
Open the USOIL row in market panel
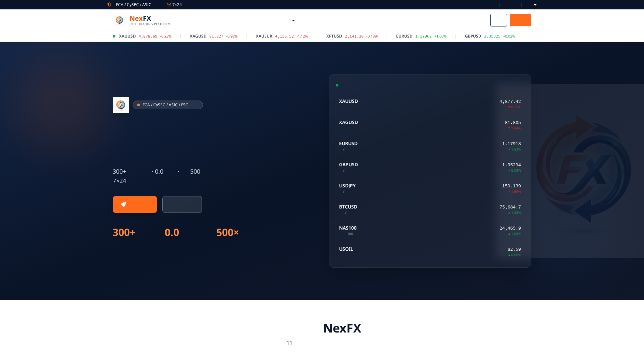point(430,252)
